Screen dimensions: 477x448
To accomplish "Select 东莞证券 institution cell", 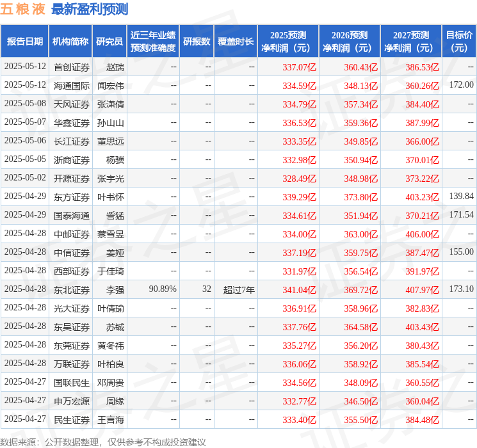I will click(x=72, y=346).
